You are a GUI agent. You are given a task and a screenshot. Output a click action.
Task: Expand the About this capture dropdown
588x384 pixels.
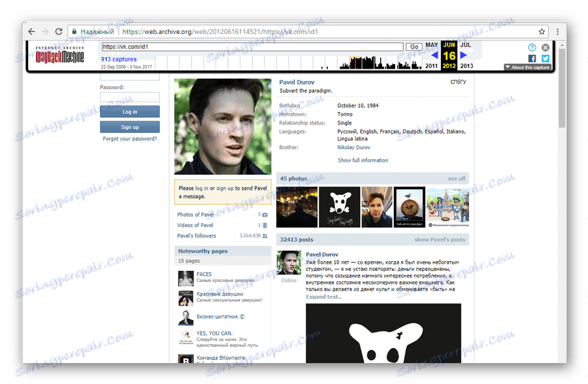(527, 67)
